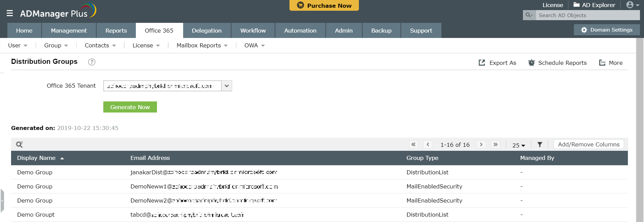The width and height of the screenshot is (644, 222).
Task: Click the generated date 2019-10-22 15:30:45
Action: pyautogui.click(x=88, y=128)
